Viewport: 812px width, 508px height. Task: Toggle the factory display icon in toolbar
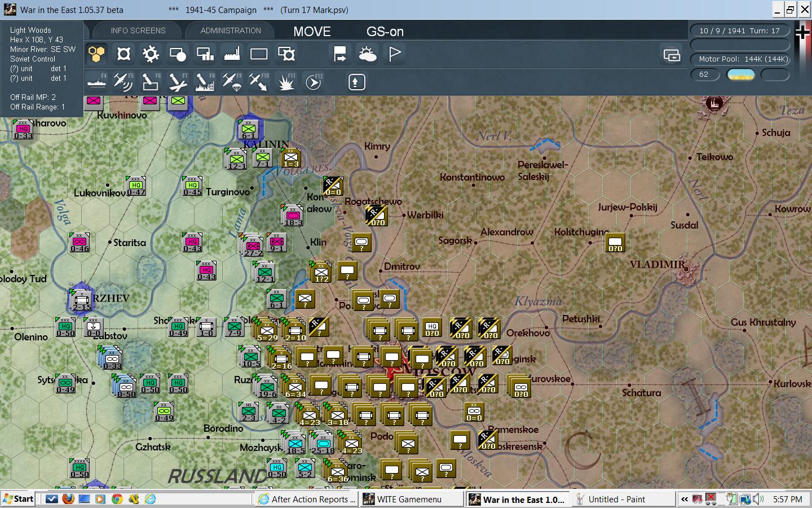point(232,54)
